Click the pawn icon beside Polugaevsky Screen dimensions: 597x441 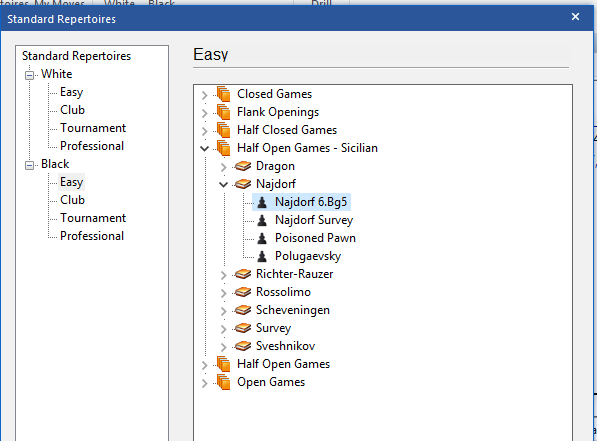pyautogui.click(x=262, y=256)
